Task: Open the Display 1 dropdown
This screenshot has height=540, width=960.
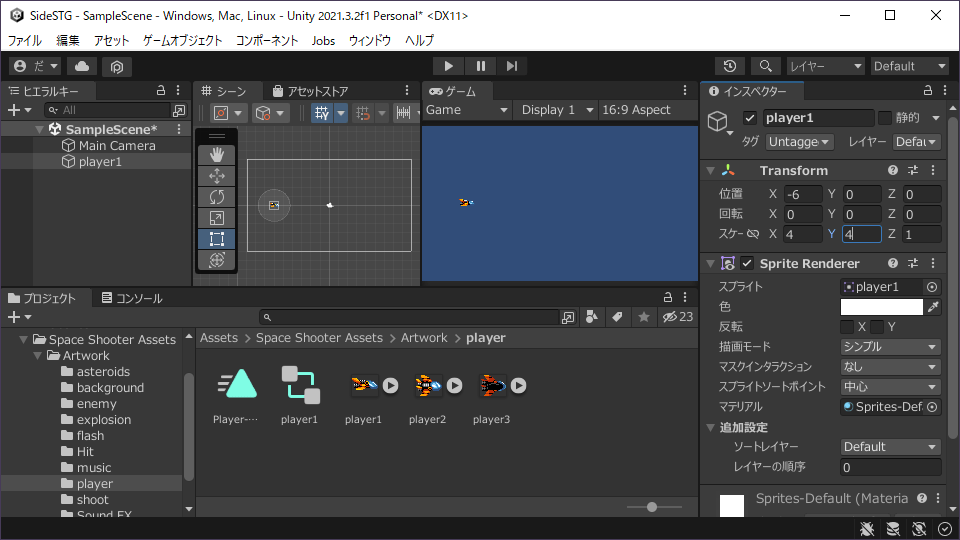Action: coord(556,110)
